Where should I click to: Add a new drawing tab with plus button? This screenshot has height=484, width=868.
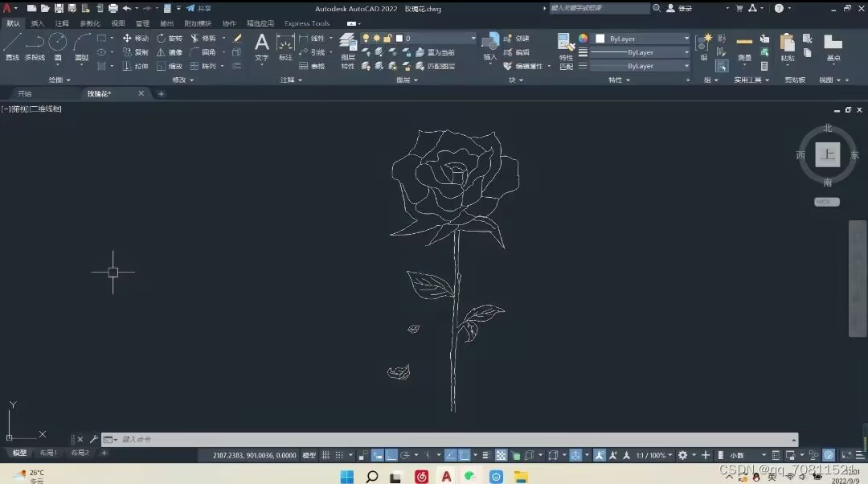pos(161,93)
